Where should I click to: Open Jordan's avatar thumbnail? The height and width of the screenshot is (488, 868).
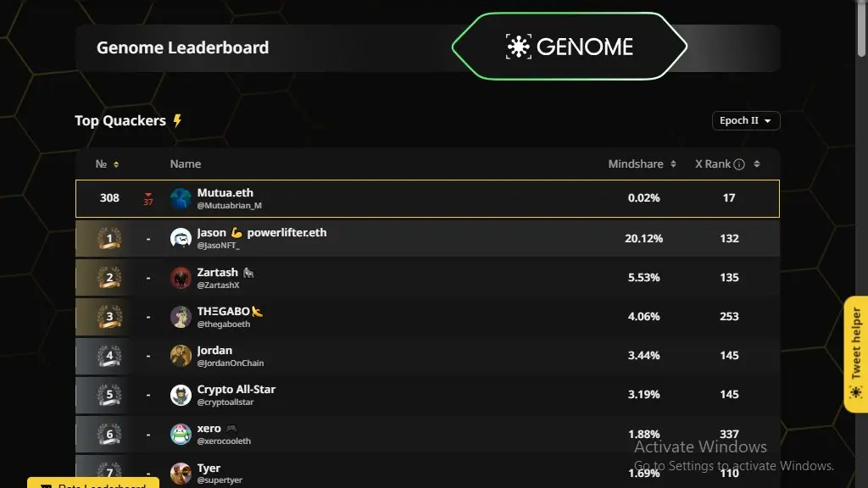pos(181,356)
